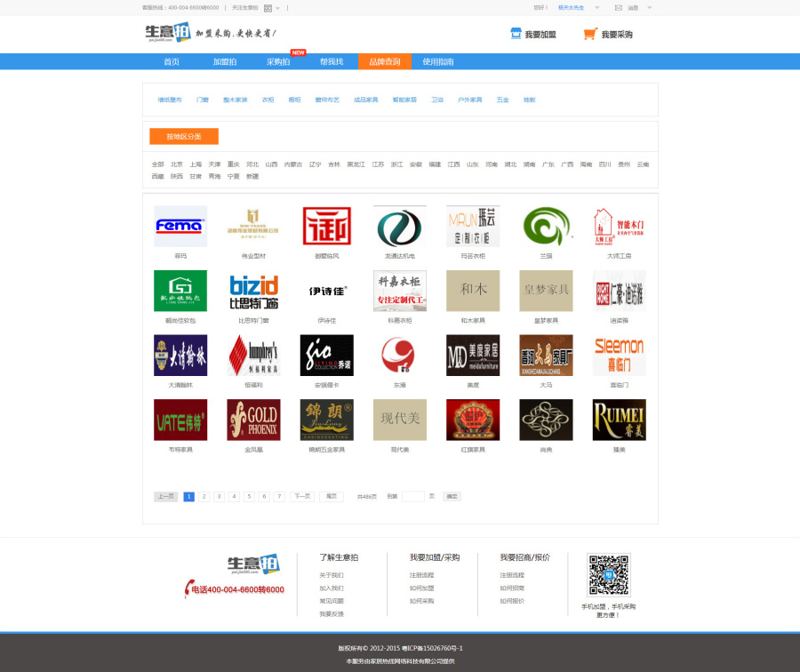Open the Sleemon 喜临门 brand logo
This screenshot has height=672, width=800.
tap(619, 356)
